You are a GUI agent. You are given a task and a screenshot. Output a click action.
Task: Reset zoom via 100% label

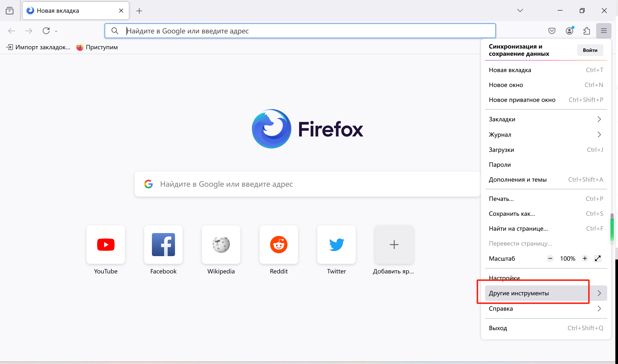tap(568, 259)
